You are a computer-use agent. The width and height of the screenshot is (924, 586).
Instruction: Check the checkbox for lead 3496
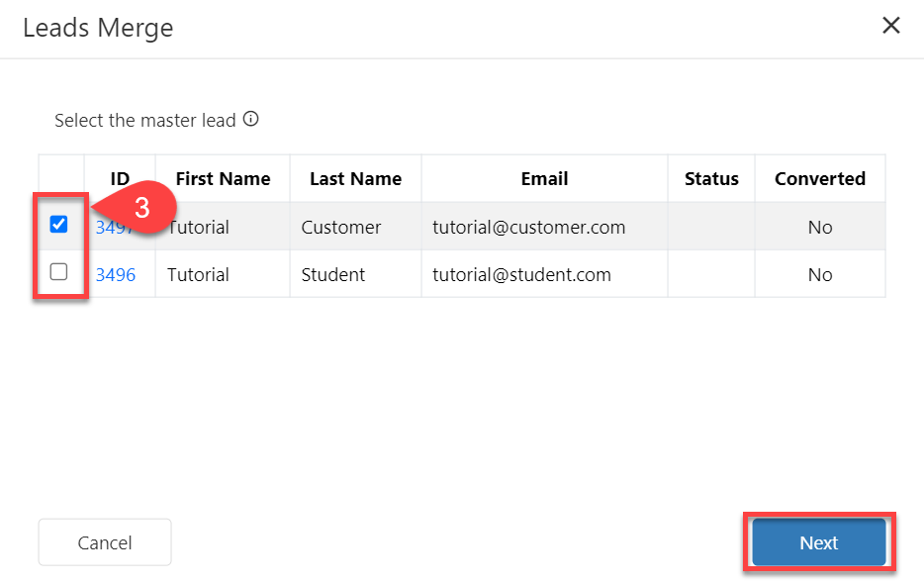[x=58, y=272]
